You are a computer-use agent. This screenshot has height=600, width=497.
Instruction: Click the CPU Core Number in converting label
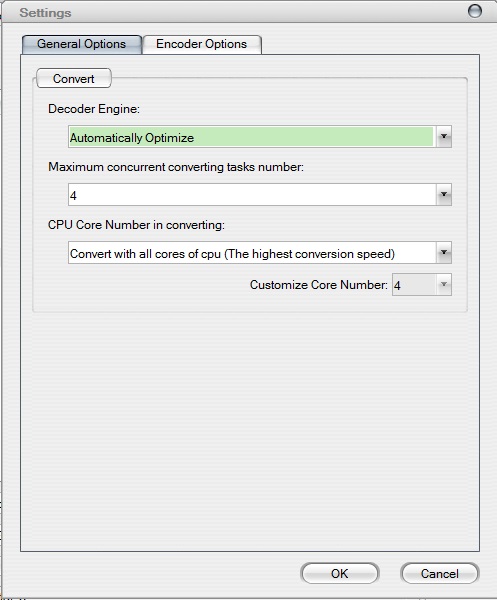pos(137,225)
